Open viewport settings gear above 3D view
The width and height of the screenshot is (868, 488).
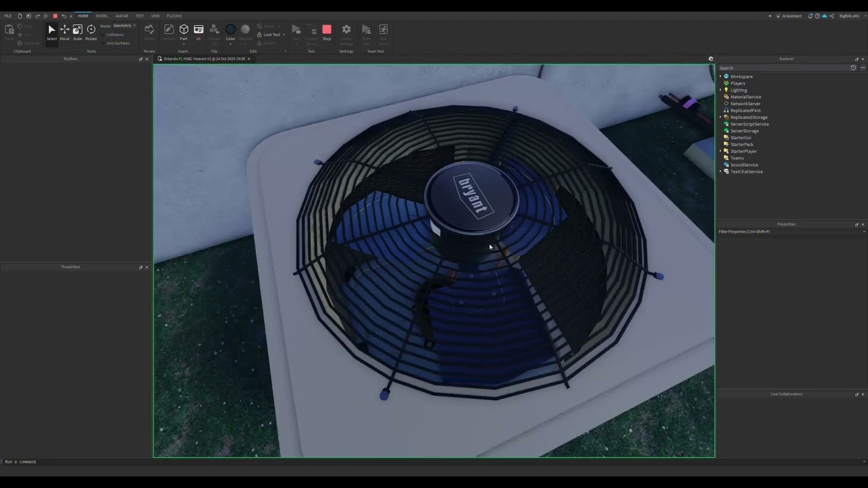click(x=711, y=59)
